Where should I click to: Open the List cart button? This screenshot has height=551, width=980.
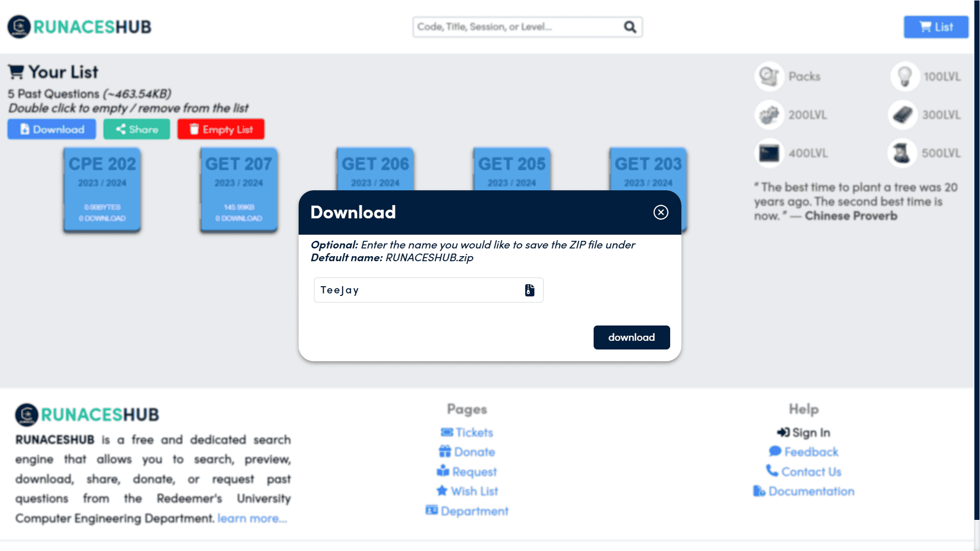936,27
